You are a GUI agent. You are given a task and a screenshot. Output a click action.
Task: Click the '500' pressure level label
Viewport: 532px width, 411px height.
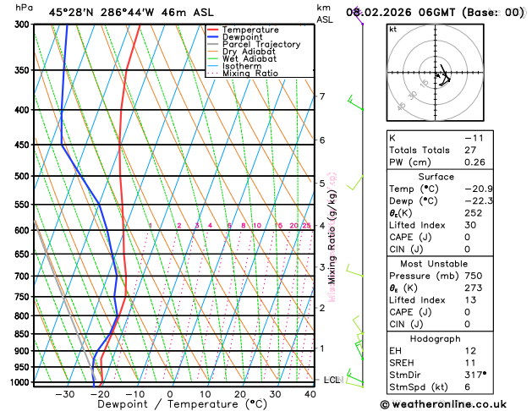[x=24, y=176]
